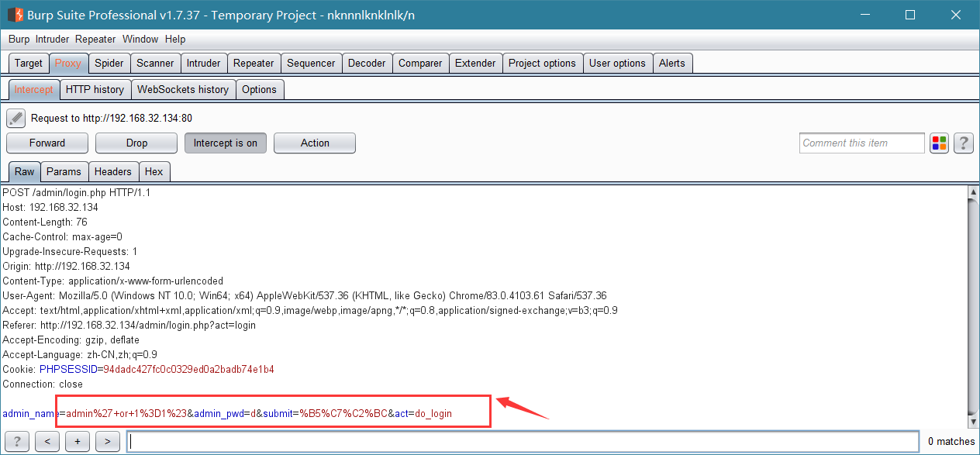Image resolution: width=980 pixels, height=455 pixels.
Task: Open the Intruder menu
Action: click(52, 39)
